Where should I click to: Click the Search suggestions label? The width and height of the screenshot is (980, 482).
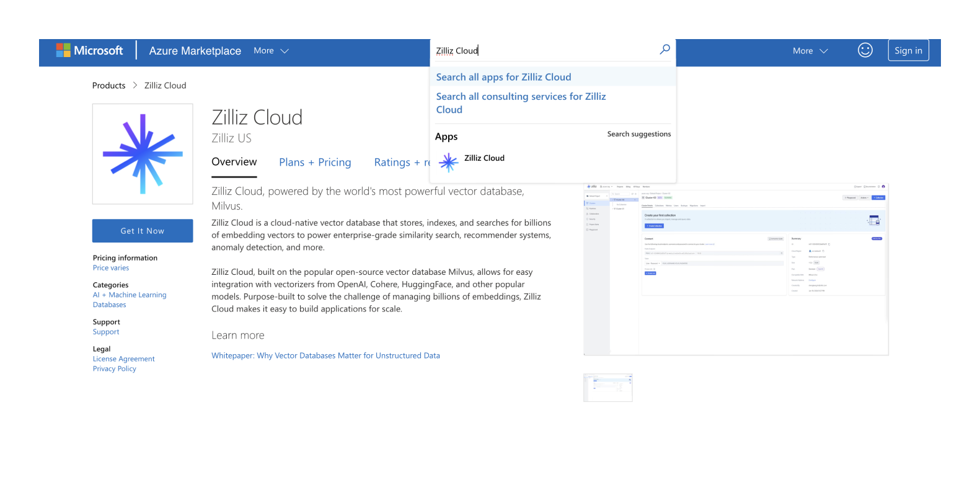(639, 134)
